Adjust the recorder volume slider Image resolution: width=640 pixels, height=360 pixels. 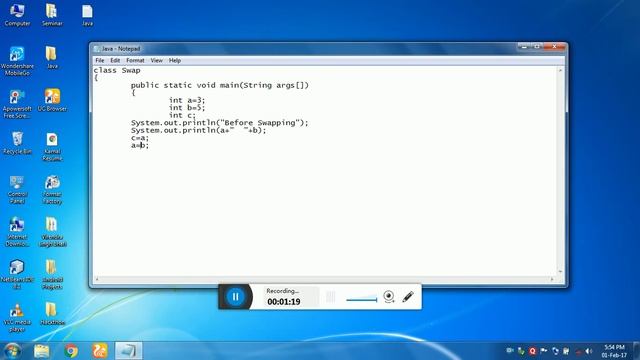[362, 299]
